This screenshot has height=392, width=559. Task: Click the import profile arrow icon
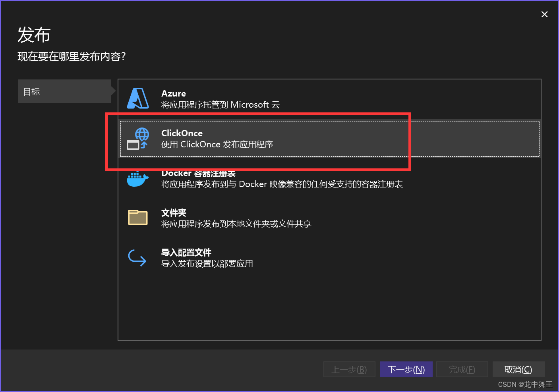point(137,257)
